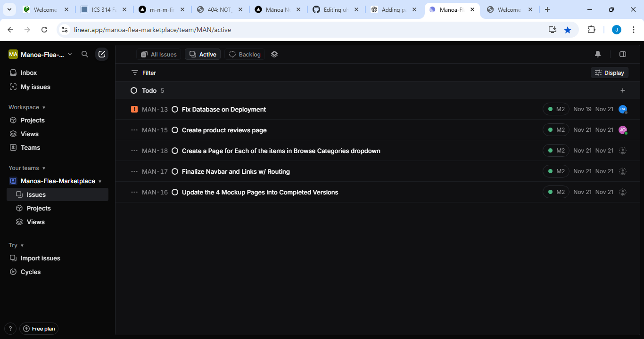The width and height of the screenshot is (644, 339).
Task: Click Todo status circle on MAN-13
Action: (175, 109)
